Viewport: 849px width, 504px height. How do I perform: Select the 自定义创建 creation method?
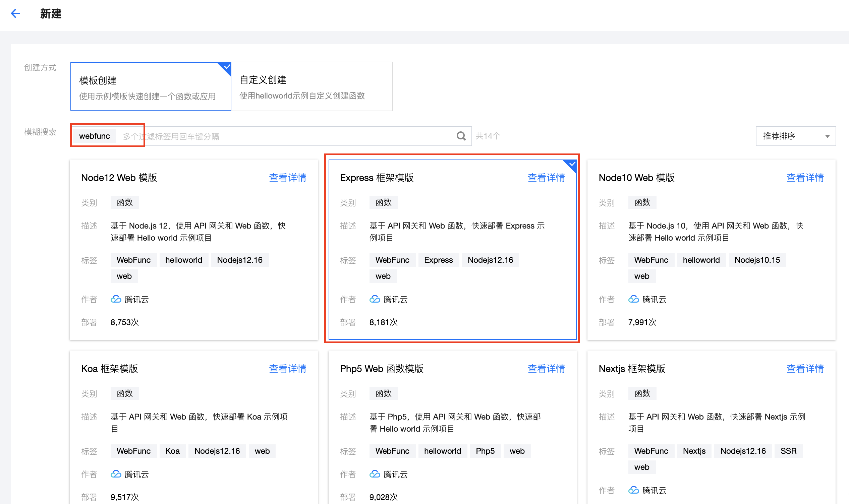click(x=312, y=86)
